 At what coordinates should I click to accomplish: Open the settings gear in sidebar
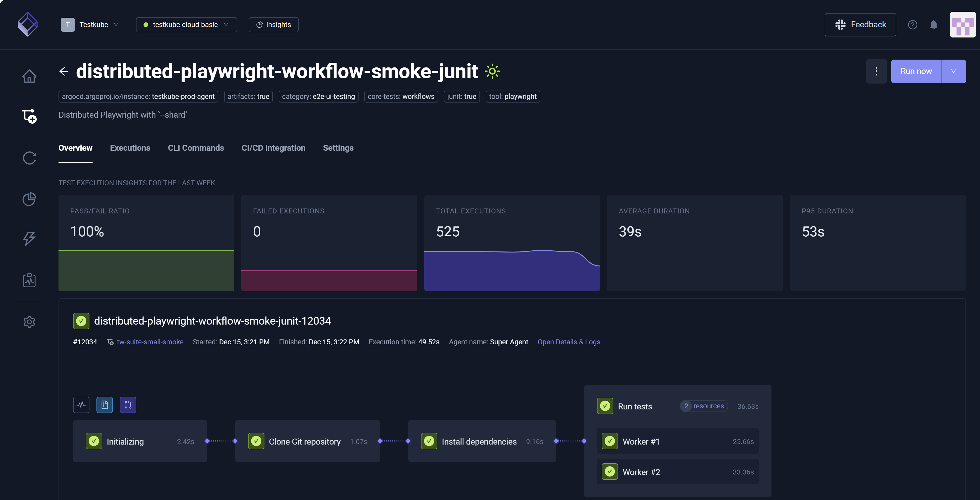[29, 322]
